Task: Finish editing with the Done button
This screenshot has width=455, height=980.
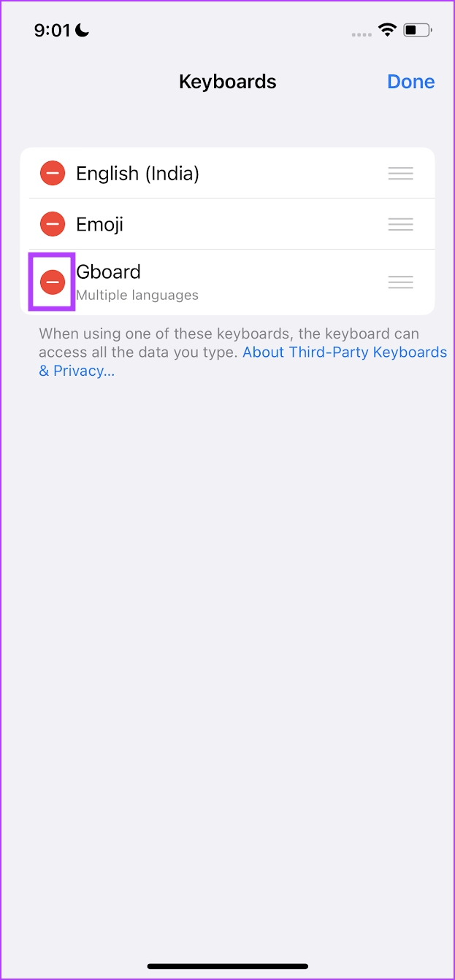Action: (411, 82)
